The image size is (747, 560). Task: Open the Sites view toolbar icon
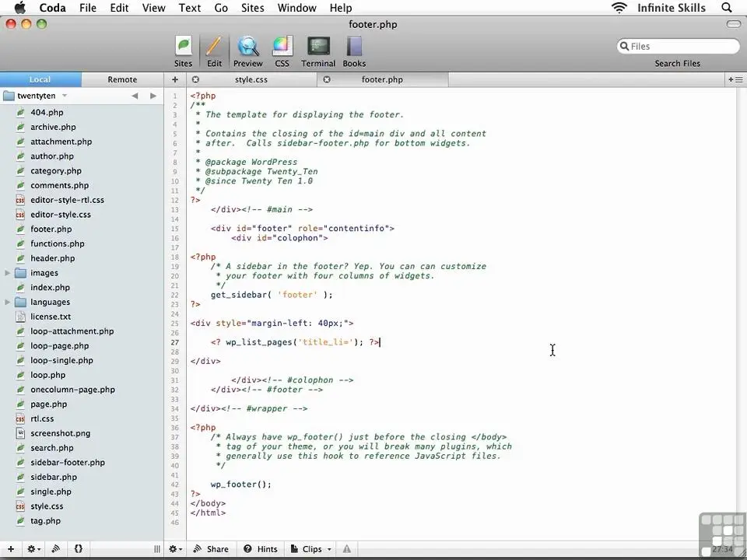[183, 51]
